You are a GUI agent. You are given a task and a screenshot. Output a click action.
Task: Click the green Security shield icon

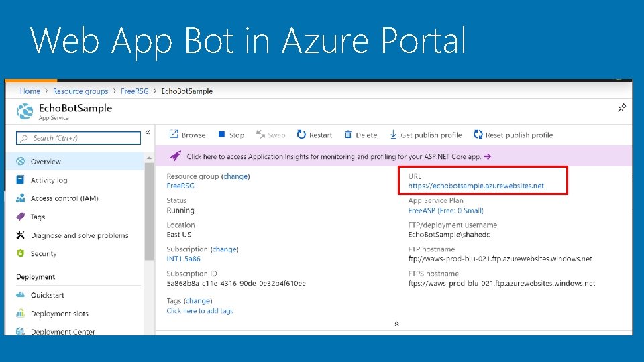coord(21,253)
